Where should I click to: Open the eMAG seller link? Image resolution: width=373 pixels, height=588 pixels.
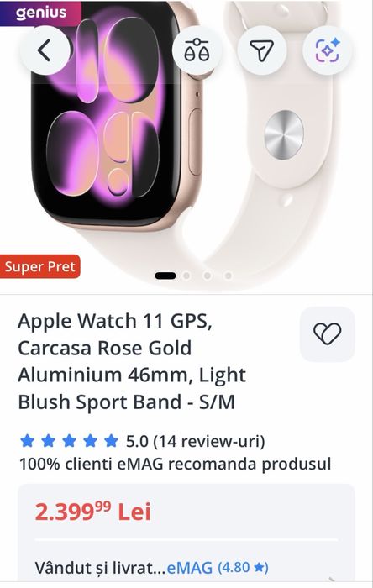tap(190, 567)
